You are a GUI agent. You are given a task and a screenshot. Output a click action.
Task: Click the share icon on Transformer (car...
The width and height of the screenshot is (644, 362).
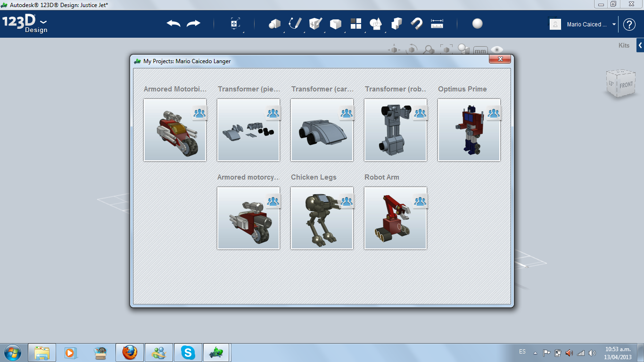[347, 113]
